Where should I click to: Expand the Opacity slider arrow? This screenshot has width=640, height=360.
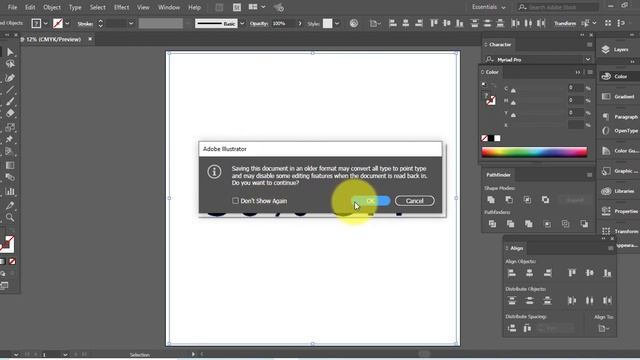click(300, 24)
